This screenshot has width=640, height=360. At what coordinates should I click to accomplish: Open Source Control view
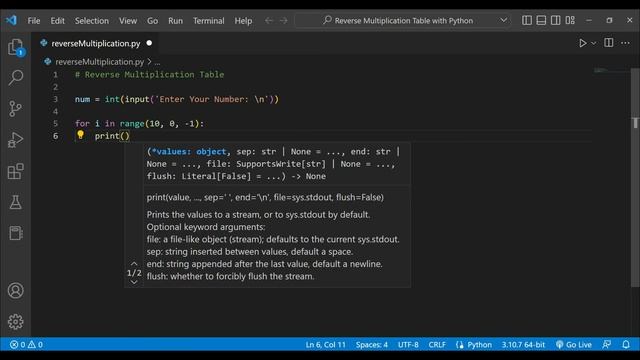coord(16,109)
